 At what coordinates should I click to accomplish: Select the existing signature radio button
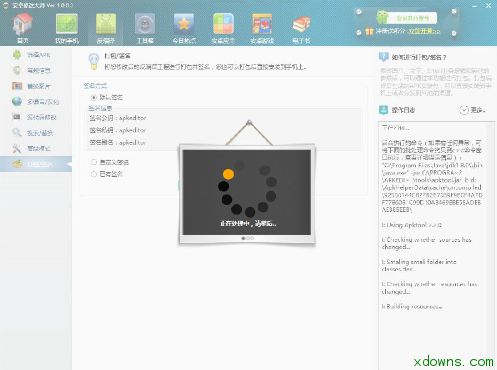click(94, 174)
